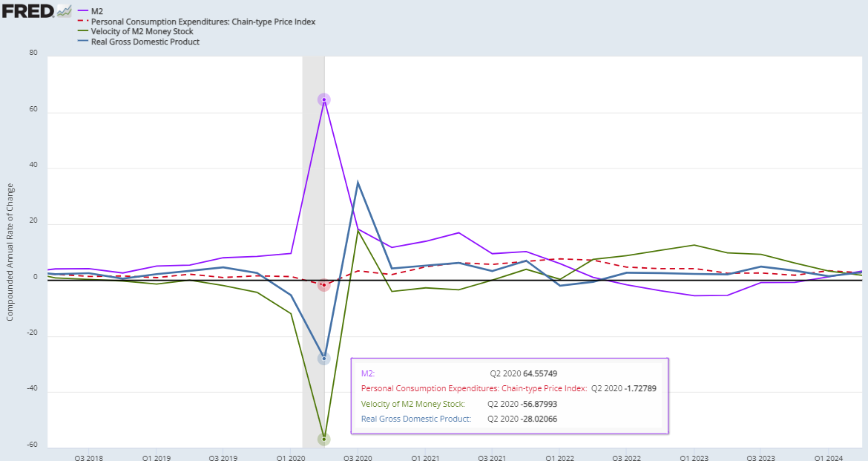This screenshot has height=461, width=868.
Task: Click the Q1 2021 x-axis label
Action: click(x=425, y=457)
